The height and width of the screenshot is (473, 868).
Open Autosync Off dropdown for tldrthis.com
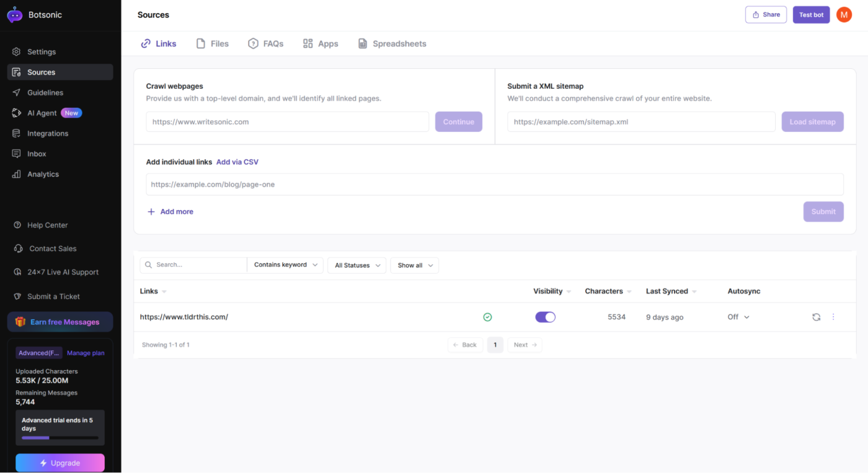(738, 317)
